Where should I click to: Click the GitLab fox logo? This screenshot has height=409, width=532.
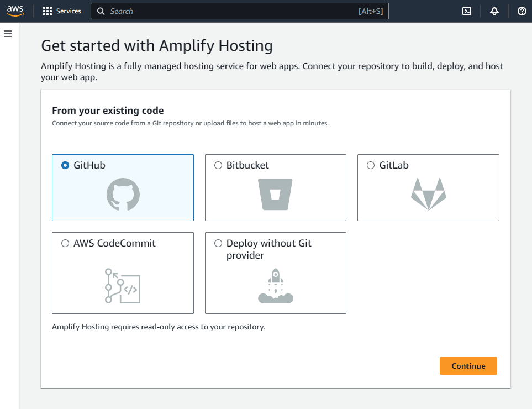point(429,194)
